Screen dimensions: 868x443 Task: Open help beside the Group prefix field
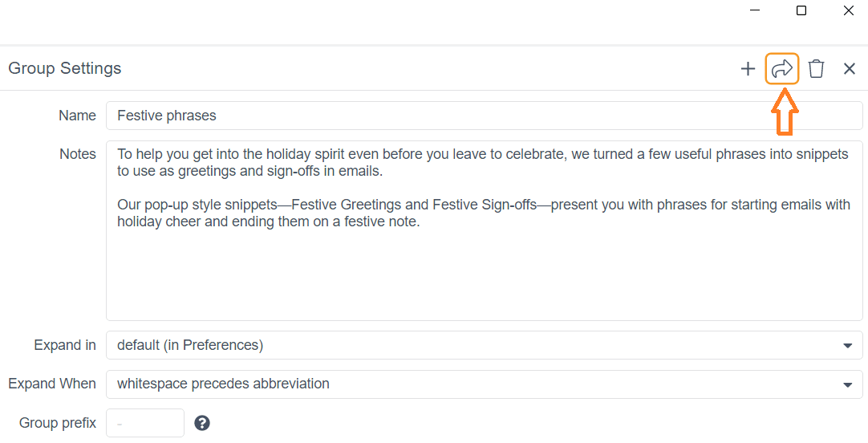click(202, 423)
